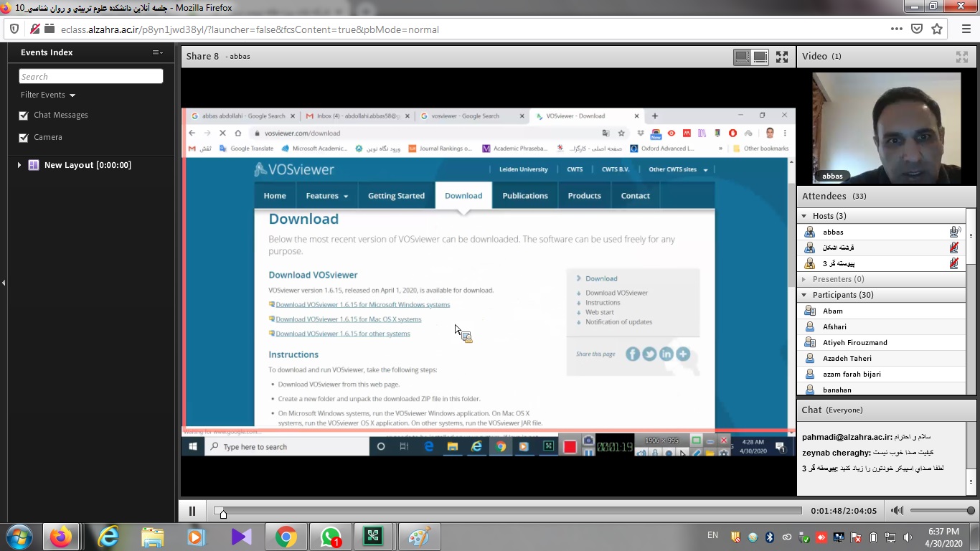Click the Firefox shield tracking-protection icon

point(14,29)
